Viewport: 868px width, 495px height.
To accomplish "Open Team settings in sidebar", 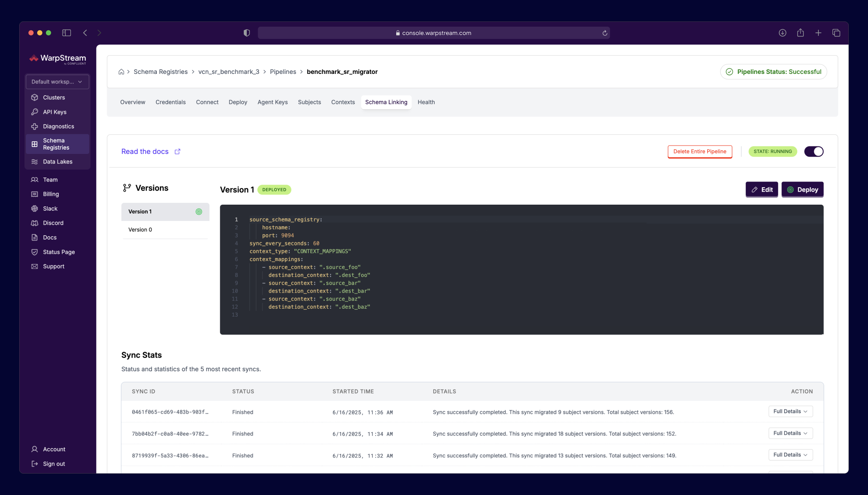I will pyautogui.click(x=50, y=180).
